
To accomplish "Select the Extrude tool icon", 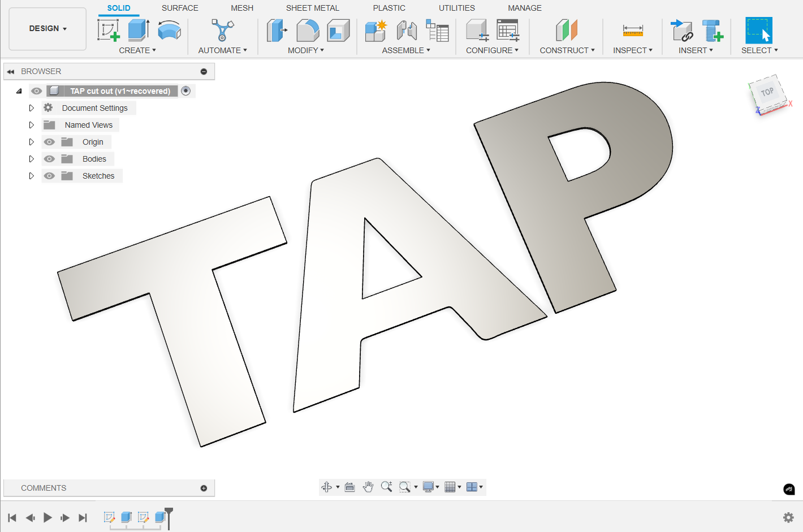I will tap(138, 31).
